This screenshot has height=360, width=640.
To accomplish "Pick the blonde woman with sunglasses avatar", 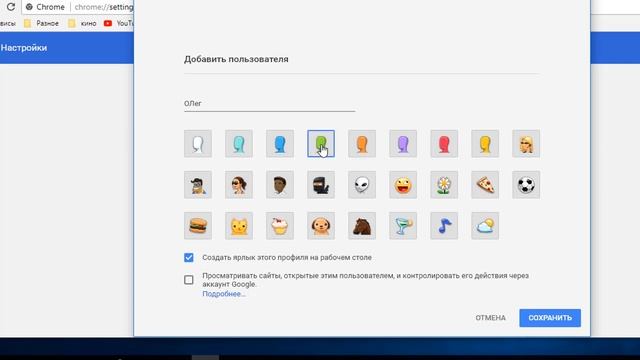I will click(x=526, y=144).
